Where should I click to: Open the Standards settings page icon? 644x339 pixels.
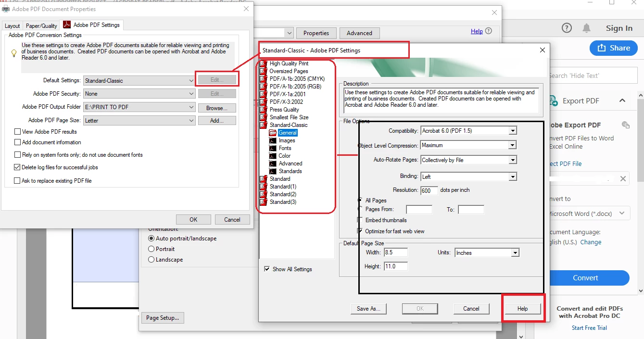tap(273, 171)
